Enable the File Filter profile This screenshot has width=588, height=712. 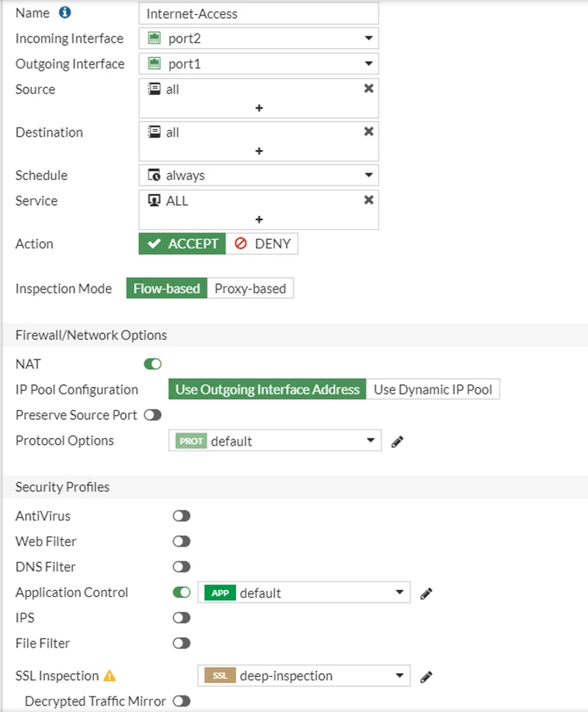tap(181, 643)
